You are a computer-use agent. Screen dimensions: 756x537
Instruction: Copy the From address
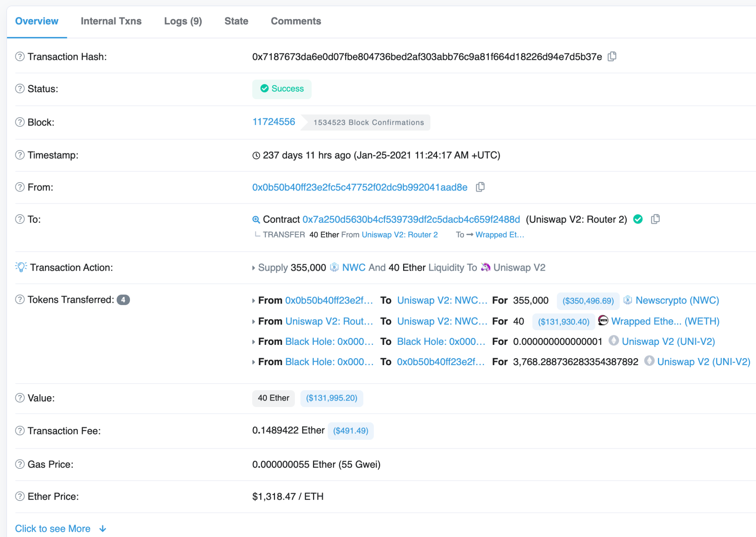(480, 187)
